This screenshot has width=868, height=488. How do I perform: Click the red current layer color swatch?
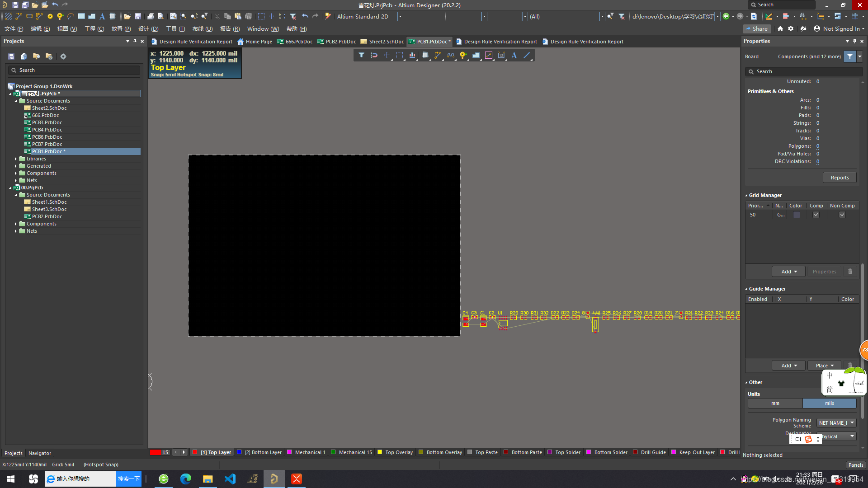pyautogui.click(x=155, y=452)
